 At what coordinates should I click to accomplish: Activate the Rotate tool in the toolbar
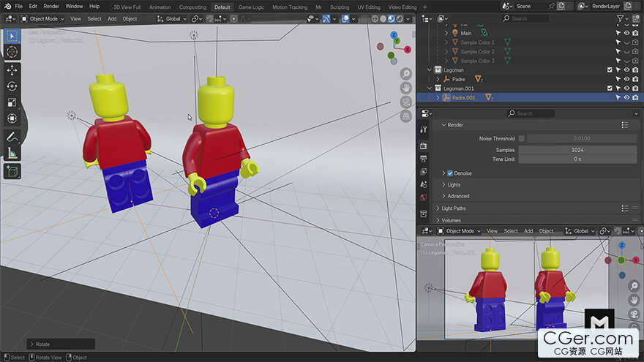coord(12,86)
